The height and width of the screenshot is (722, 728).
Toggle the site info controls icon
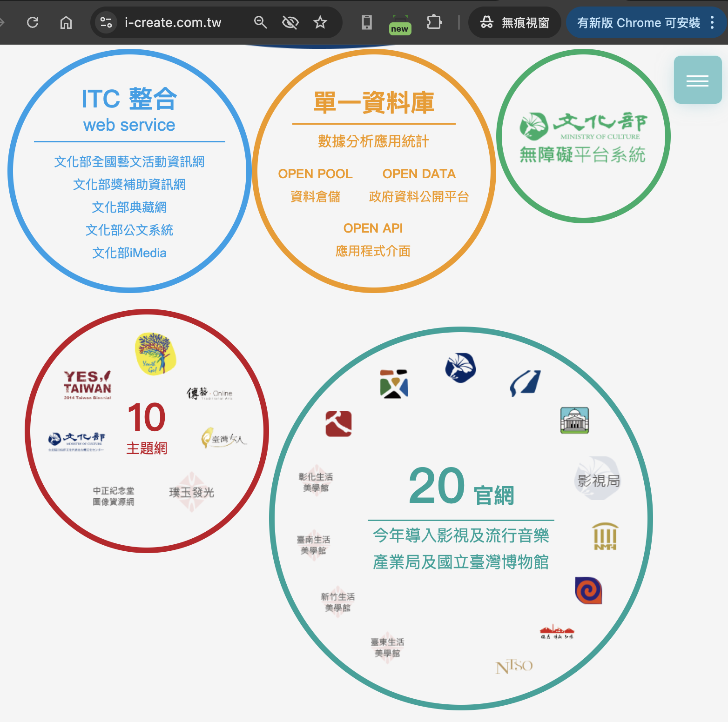point(106,22)
